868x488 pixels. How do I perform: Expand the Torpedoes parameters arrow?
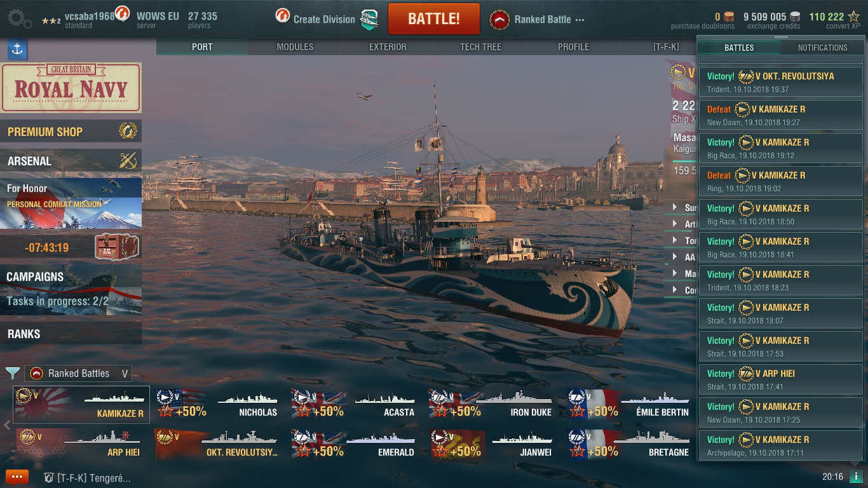tap(675, 241)
